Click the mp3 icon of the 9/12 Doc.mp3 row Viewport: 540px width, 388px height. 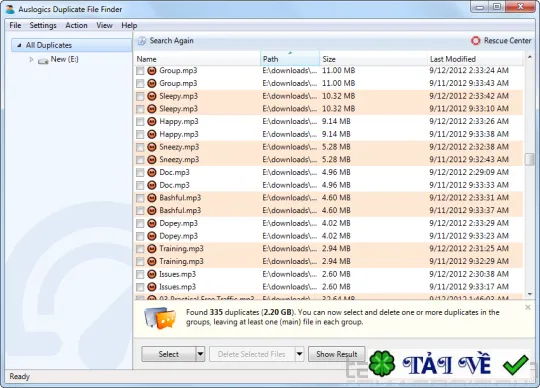152,172
